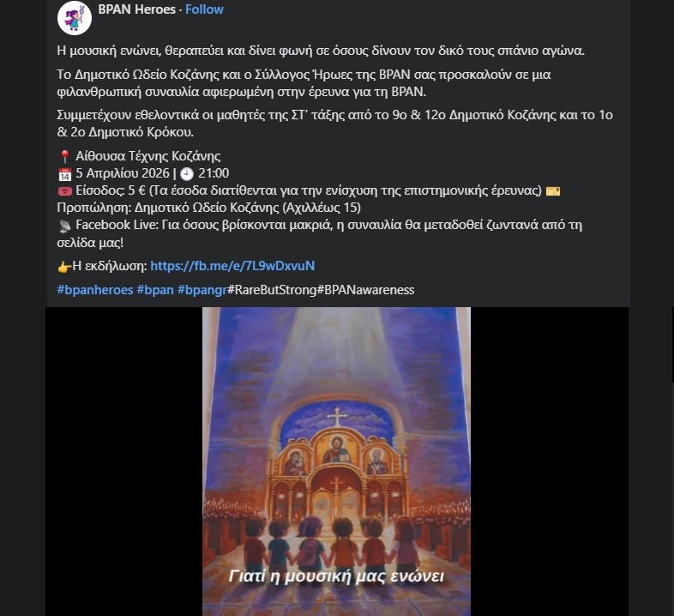Click the calendar emoji before the date
The image size is (674, 616).
[64, 174]
